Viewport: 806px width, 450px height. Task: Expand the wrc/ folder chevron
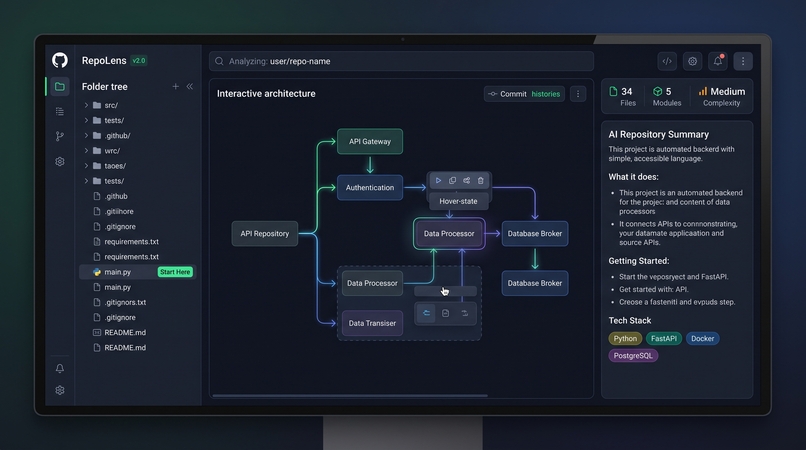pos(86,151)
